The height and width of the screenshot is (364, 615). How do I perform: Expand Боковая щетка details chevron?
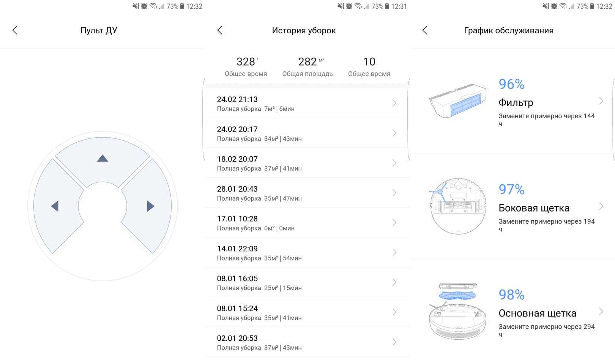point(601,206)
